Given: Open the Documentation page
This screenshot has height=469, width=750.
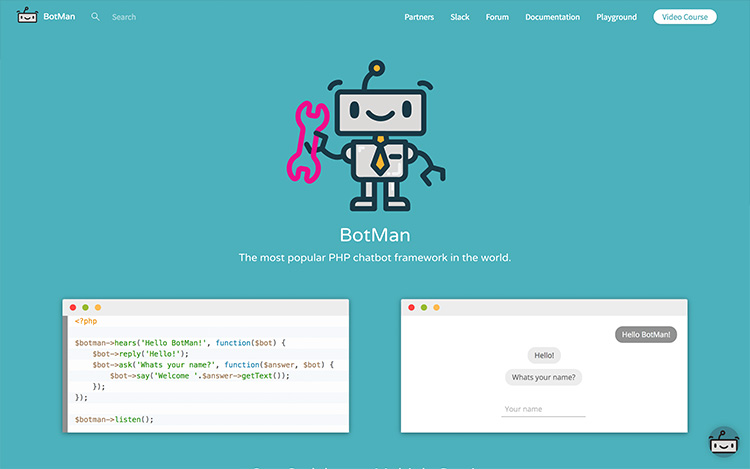Looking at the screenshot, I should [552, 17].
